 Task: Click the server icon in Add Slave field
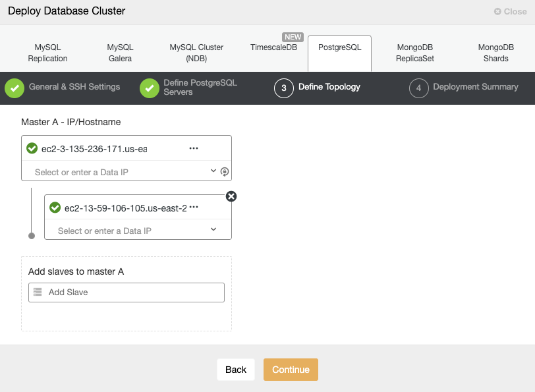tap(38, 292)
